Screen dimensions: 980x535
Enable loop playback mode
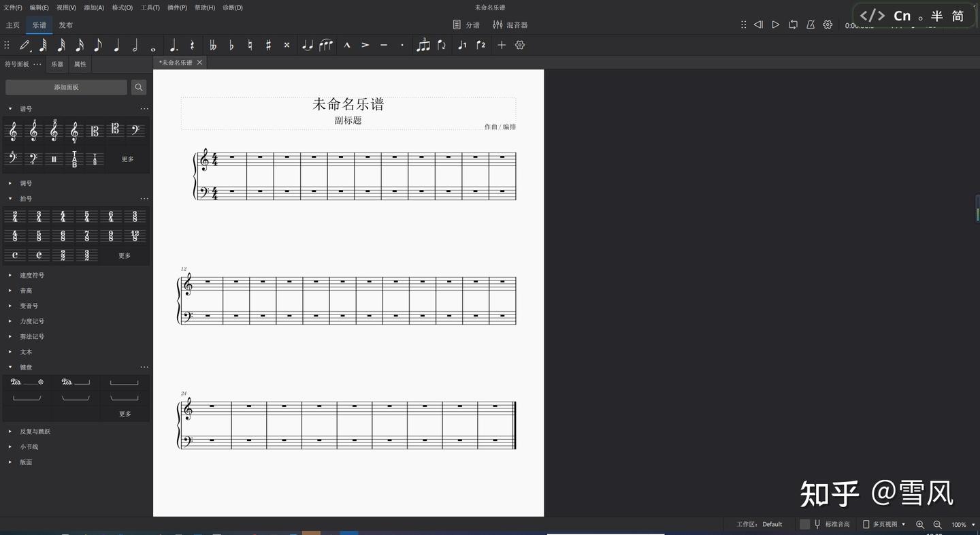tap(792, 24)
